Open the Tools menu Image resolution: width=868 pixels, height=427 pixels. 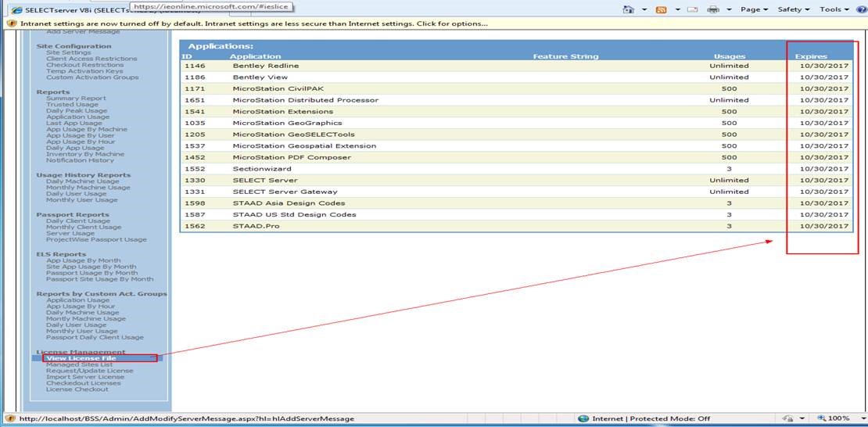tap(834, 9)
